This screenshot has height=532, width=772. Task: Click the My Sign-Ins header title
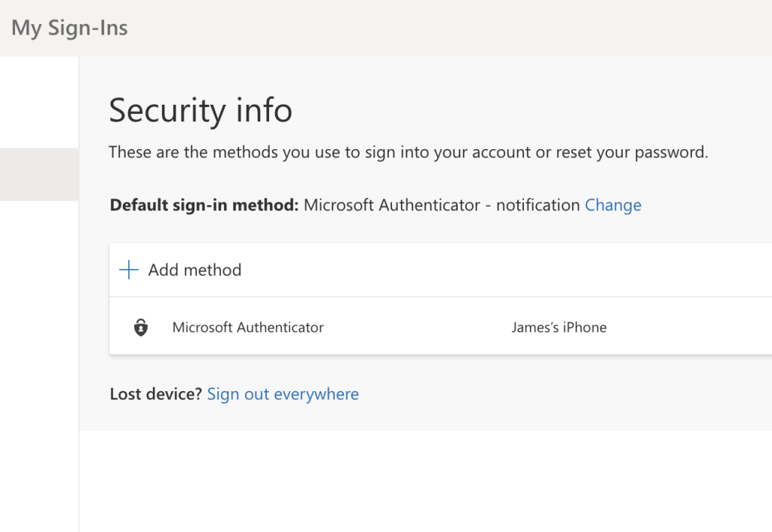[x=69, y=29]
